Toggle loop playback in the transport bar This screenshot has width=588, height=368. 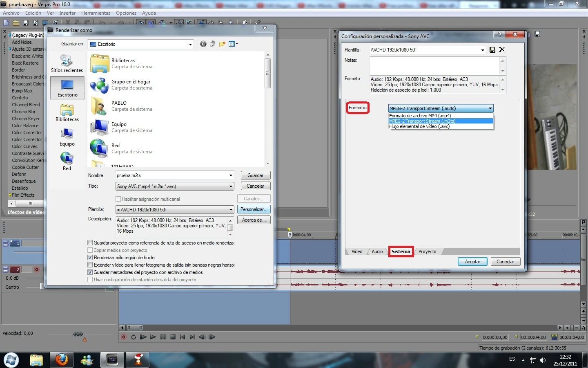(134, 337)
